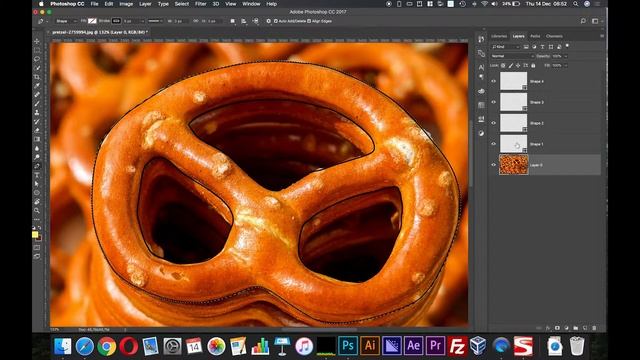This screenshot has height=360, width=640.
Task: Open the Image menu
Action: (x=126, y=4)
